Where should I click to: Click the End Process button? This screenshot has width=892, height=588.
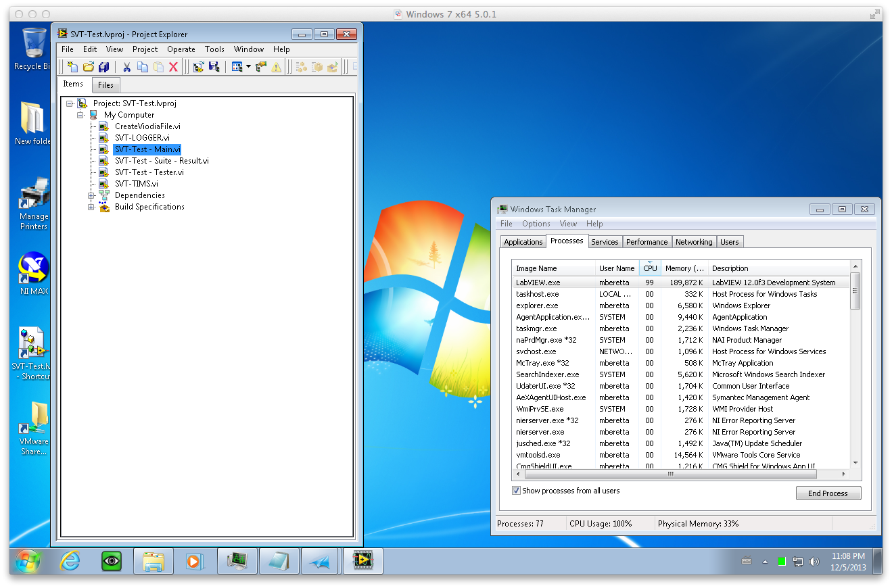pyautogui.click(x=828, y=493)
